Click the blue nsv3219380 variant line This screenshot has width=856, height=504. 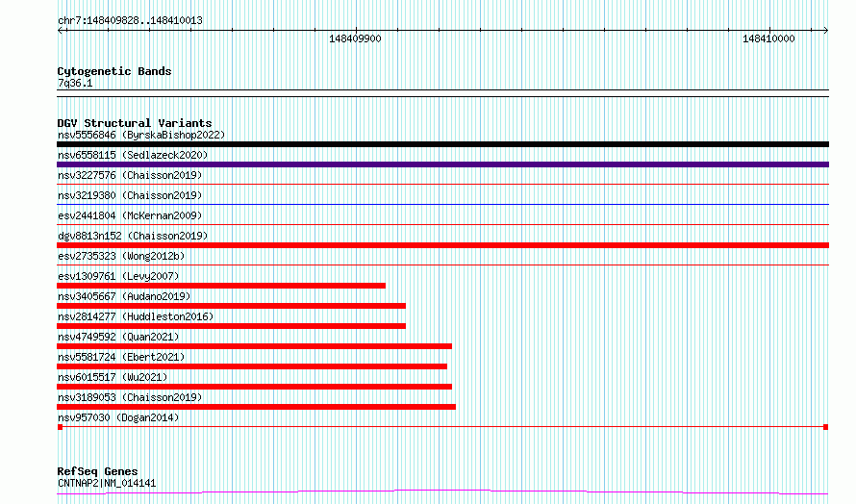pyautogui.click(x=442, y=205)
